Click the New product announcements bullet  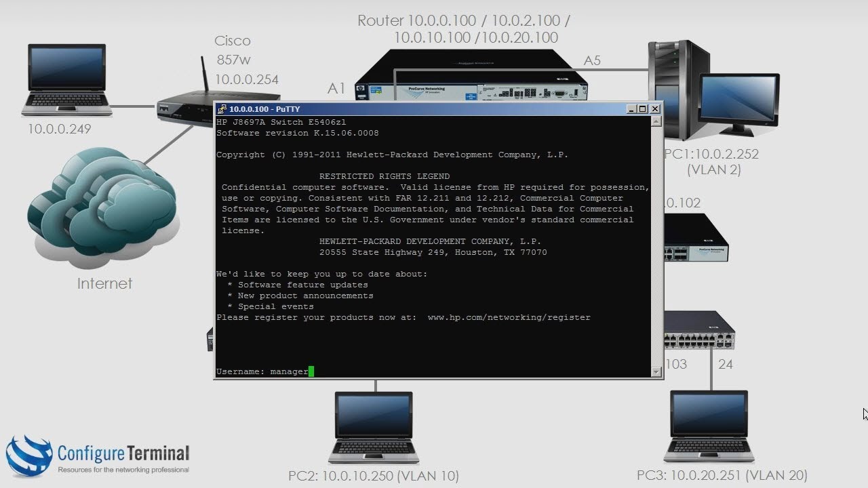[x=300, y=296]
